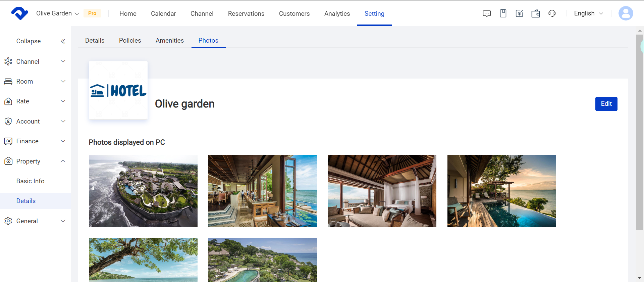Screen dimensions: 644x282
Task: Open Basic Info under Property
Action: pos(30,181)
